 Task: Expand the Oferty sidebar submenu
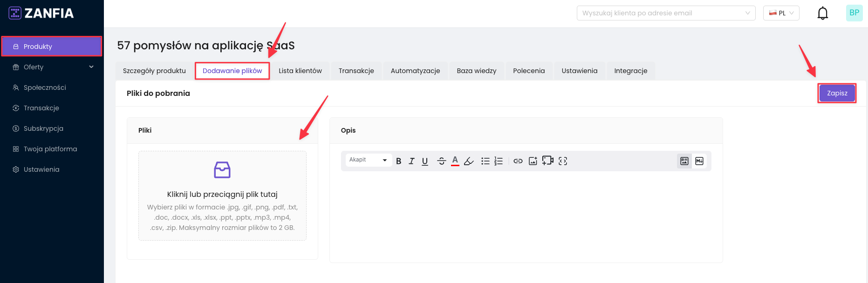pos(91,67)
